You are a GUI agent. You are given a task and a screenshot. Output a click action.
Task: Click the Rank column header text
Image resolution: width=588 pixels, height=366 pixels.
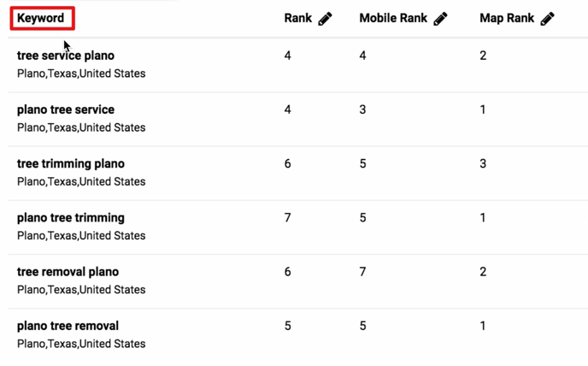coord(298,19)
